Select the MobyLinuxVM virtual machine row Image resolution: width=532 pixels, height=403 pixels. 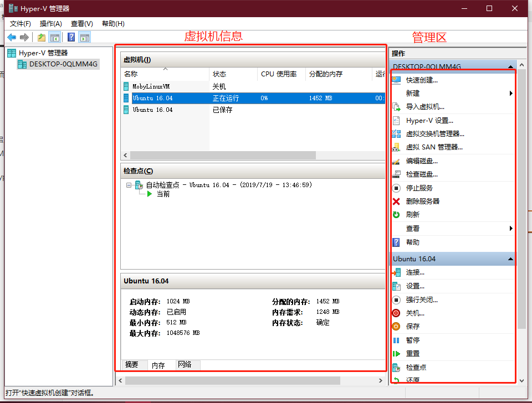(x=254, y=86)
